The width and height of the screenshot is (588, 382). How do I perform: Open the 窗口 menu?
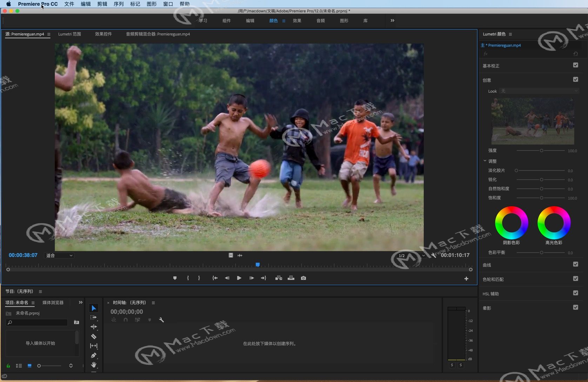(168, 4)
